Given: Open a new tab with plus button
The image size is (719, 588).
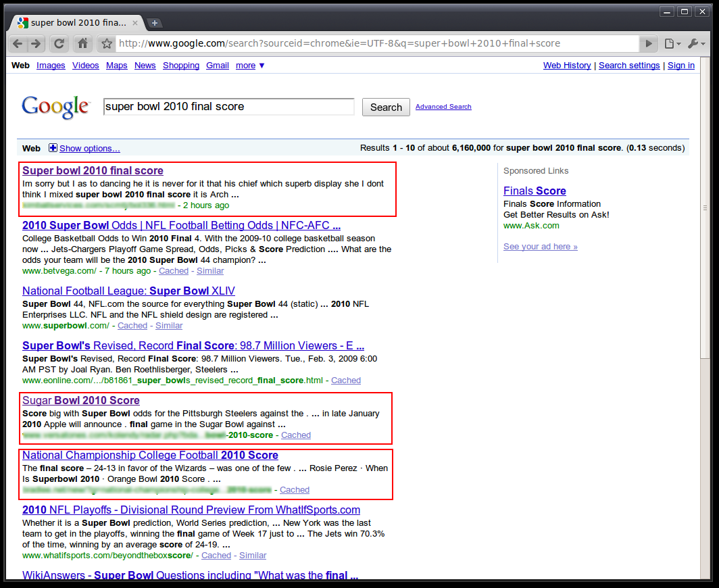Looking at the screenshot, I should pyautogui.click(x=155, y=23).
